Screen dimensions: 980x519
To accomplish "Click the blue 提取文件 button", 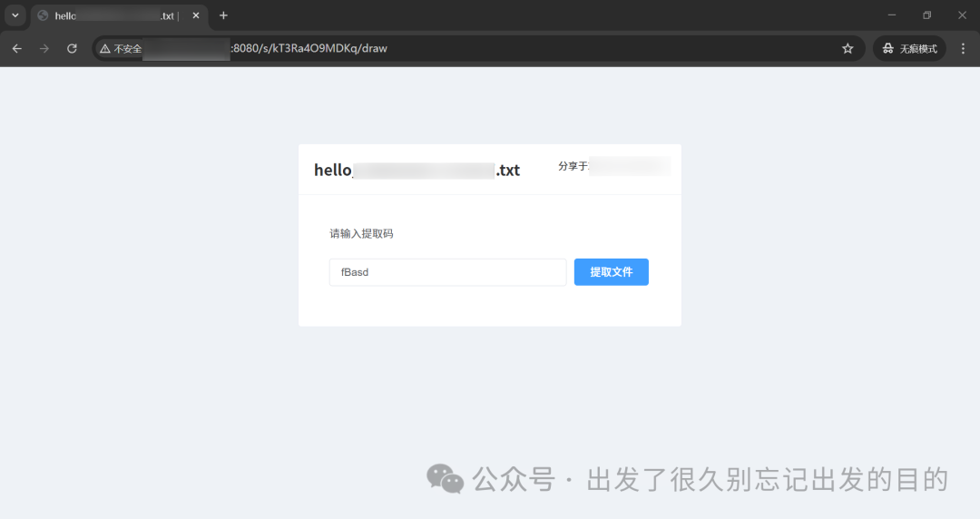I will pos(612,272).
